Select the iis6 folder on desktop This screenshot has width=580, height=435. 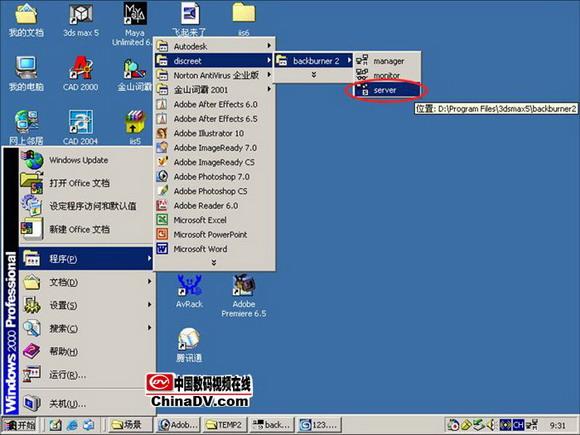[243, 19]
